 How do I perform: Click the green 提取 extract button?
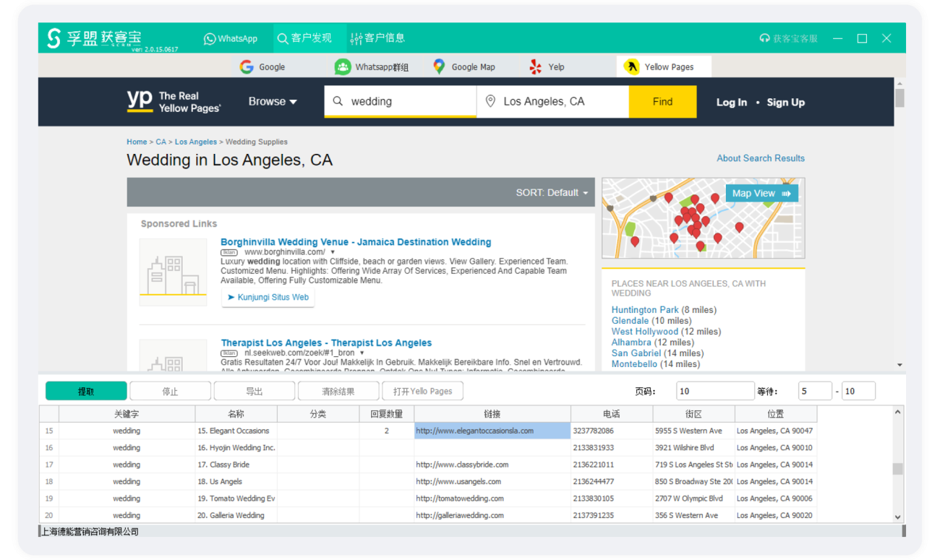pyautogui.click(x=86, y=391)
